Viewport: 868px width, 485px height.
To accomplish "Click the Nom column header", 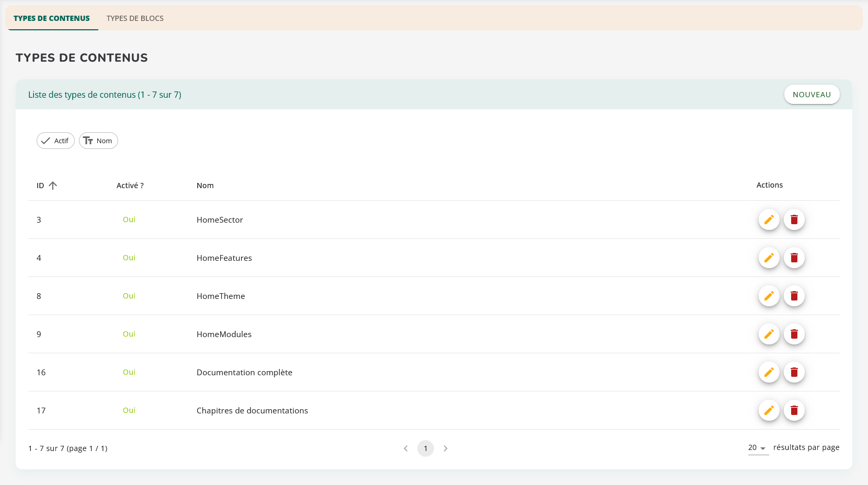I will coord(205,186).
